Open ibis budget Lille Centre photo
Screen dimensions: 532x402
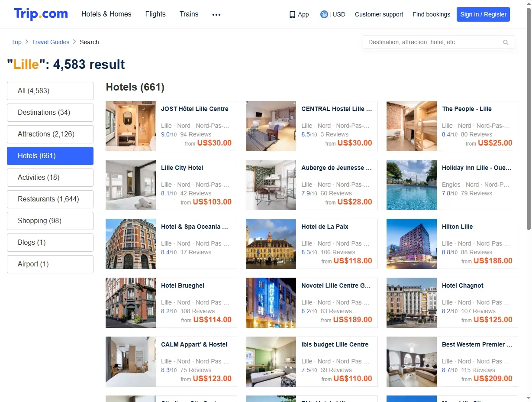point(271,362)
